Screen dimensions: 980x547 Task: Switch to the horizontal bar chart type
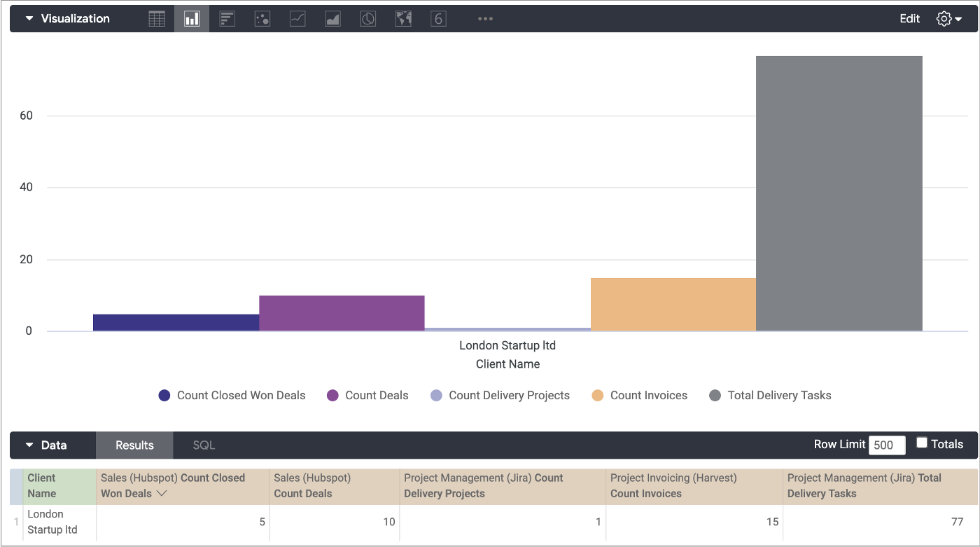click(227, 19)
